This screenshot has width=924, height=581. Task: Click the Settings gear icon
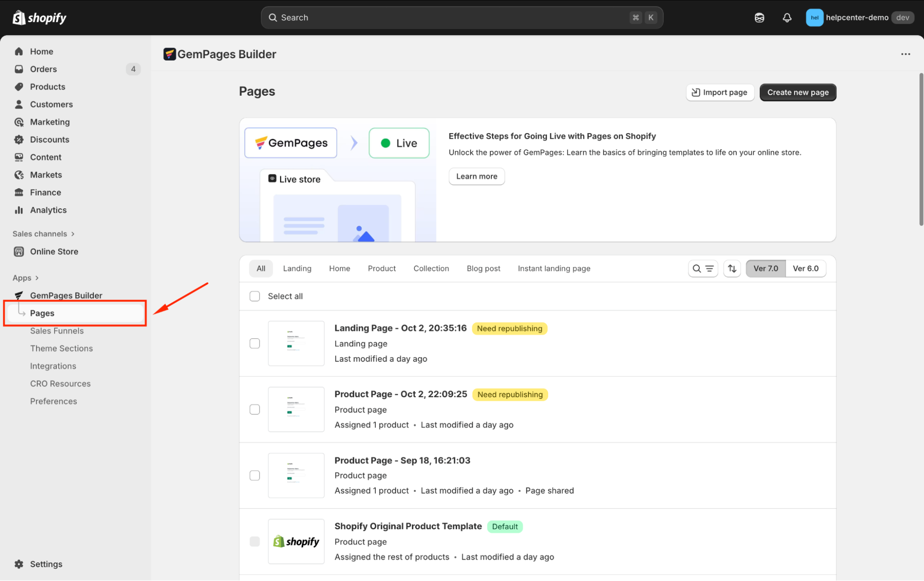pos(19,564)
